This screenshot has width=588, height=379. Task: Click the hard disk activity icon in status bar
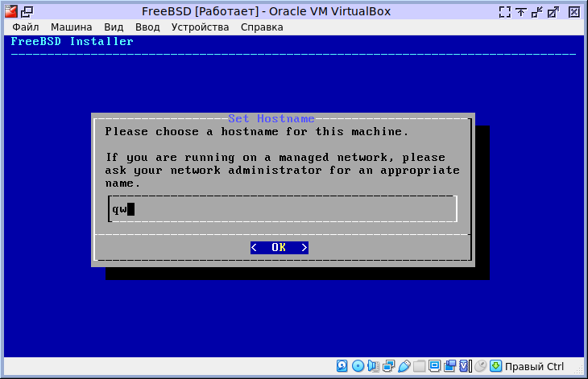pos(342,366)
